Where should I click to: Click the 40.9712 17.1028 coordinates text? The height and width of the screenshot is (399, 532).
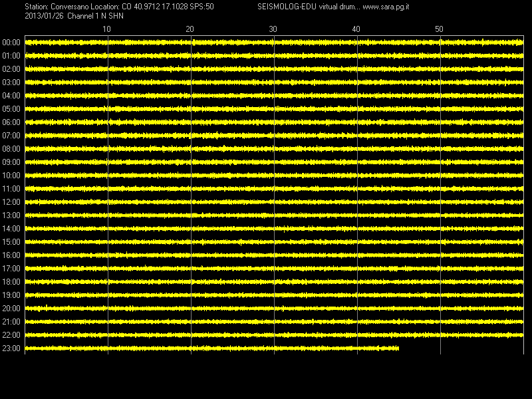point(160,7)
